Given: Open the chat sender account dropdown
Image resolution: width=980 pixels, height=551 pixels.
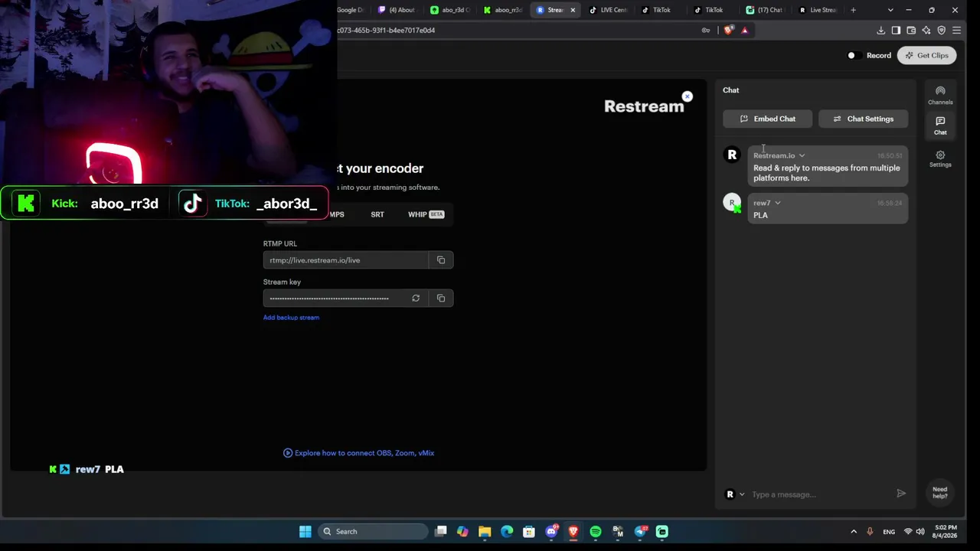Looking at the screenshot, I should coord(735,494).
